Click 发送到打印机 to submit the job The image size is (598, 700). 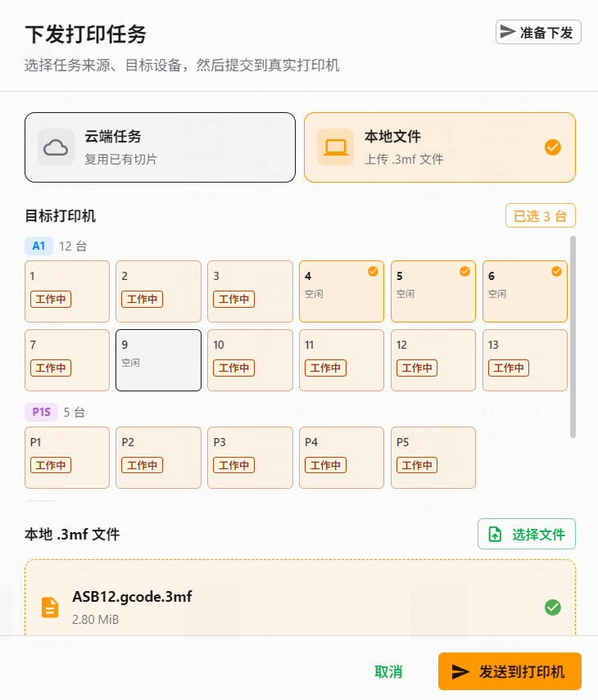[510, 671]
